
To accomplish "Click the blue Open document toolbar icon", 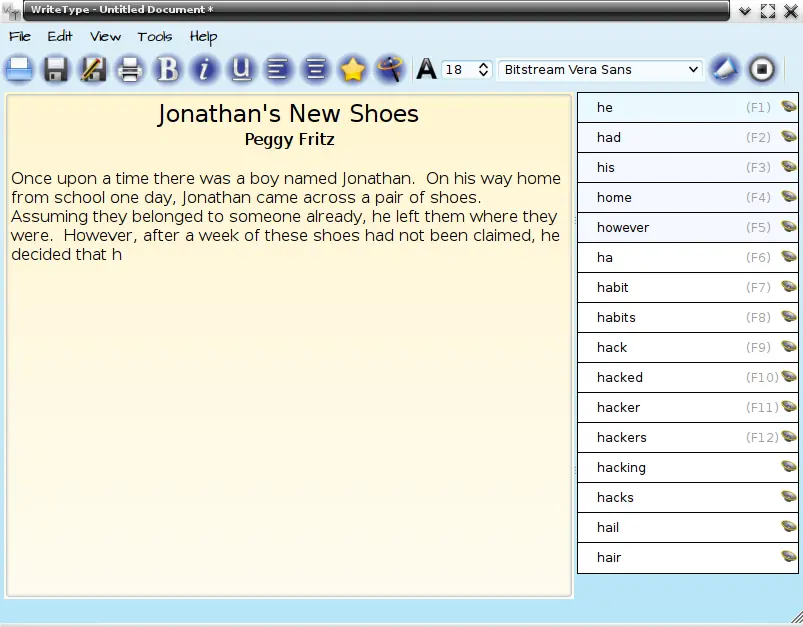I will click(x=19, y=69).
